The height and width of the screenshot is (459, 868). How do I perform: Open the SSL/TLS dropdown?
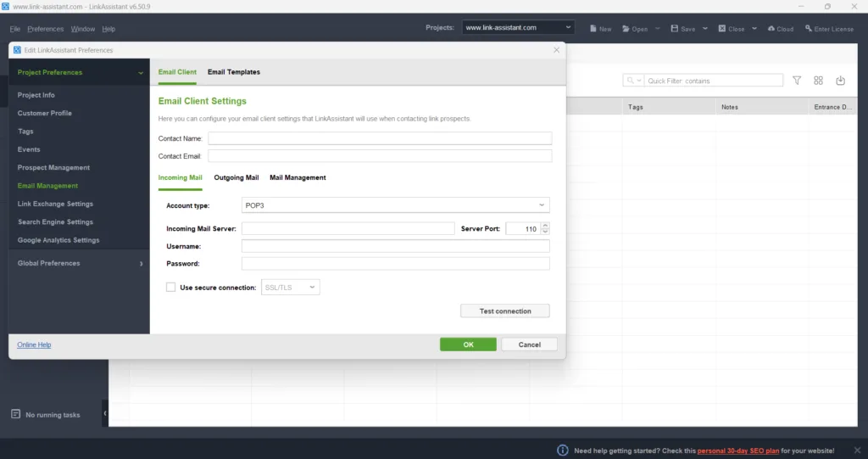coord(290,287)
